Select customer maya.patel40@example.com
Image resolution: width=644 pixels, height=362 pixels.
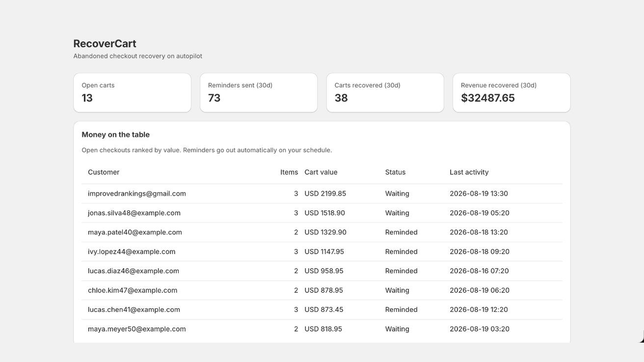pos(135,232)
